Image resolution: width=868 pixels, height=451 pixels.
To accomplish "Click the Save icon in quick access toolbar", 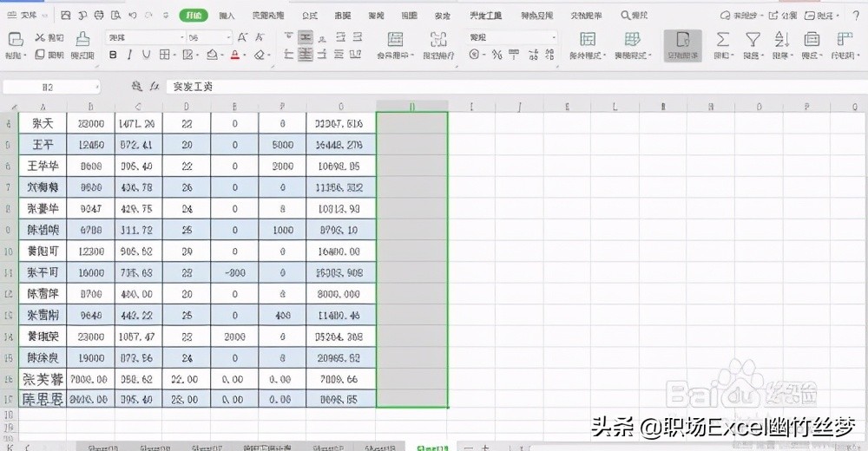I will click(65, 16).
